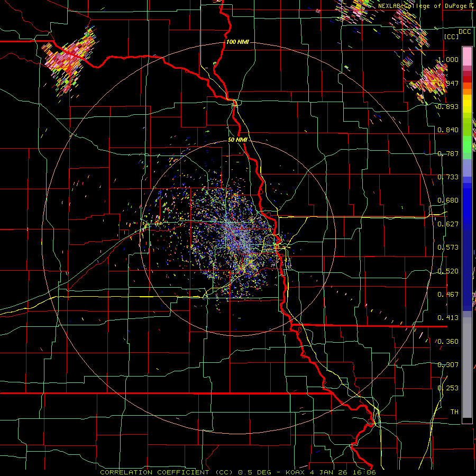Screen dimensions: 476x476
Task: Click the 0.573 scale value
Action: (x=448, y=248)
